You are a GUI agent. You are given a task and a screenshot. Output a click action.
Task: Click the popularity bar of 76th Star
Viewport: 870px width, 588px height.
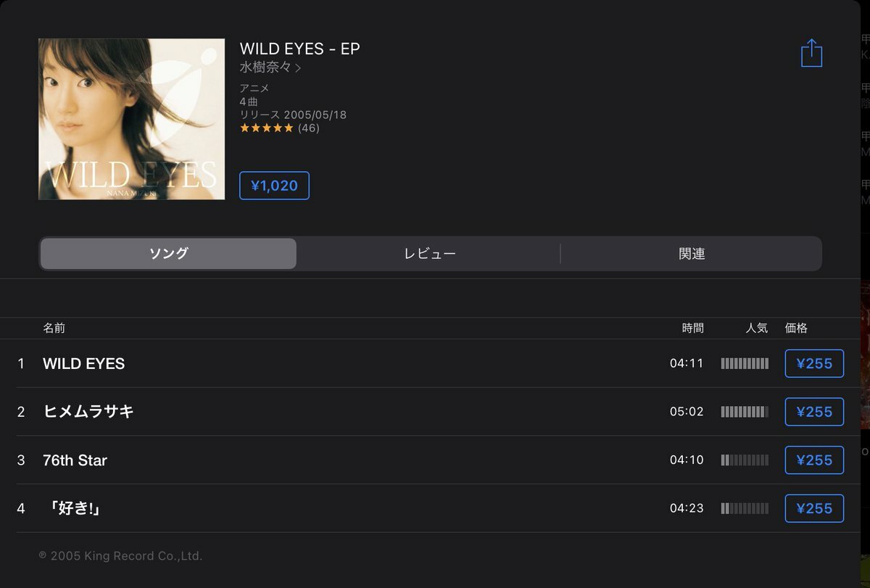(x=745, y=460)
